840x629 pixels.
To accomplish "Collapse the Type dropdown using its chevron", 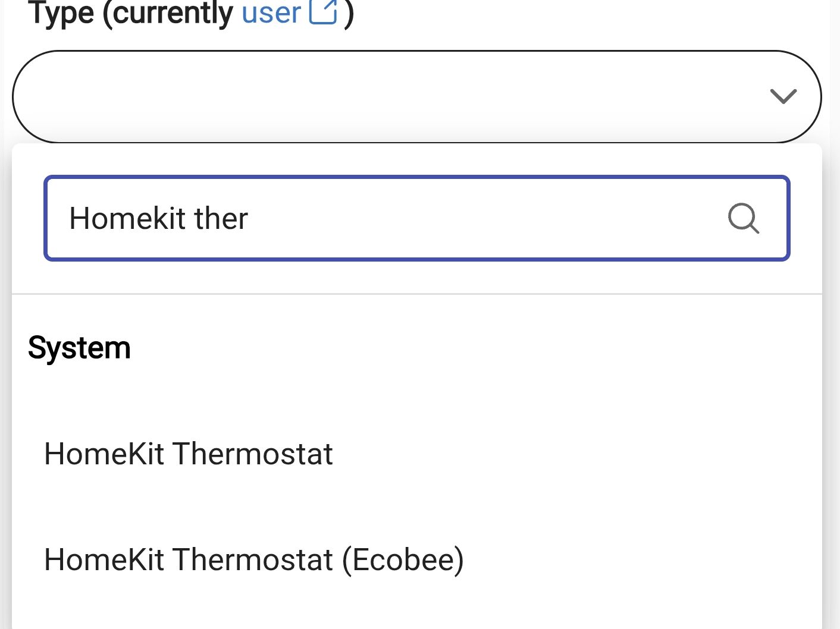I will (x=783, y=96).
